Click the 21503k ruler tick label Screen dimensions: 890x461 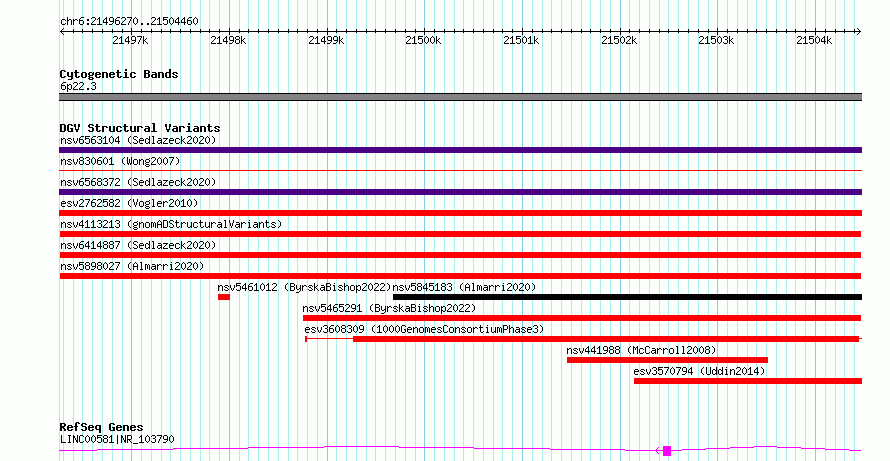[x=716, y=40]
